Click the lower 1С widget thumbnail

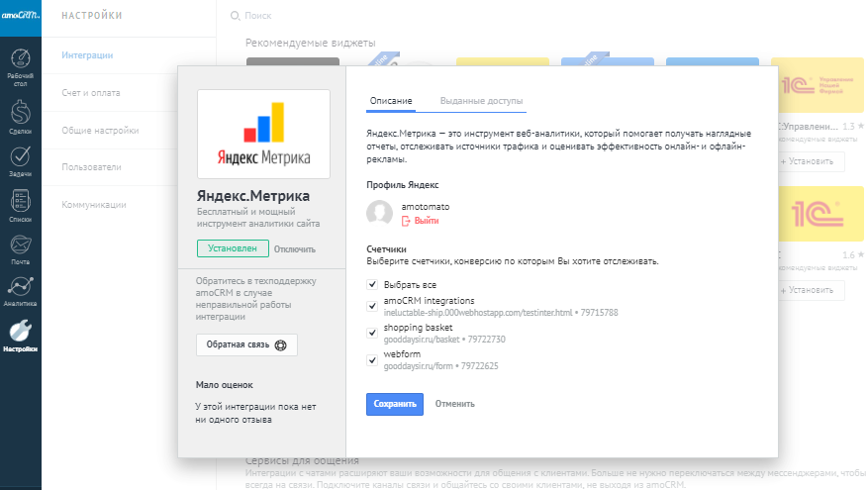[820, 214]
